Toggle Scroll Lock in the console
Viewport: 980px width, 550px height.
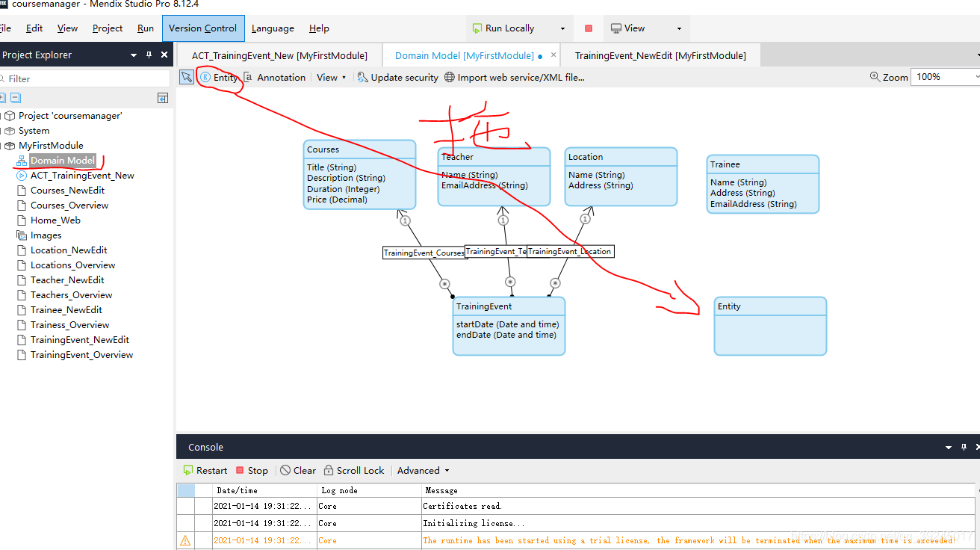click(329, 470)
